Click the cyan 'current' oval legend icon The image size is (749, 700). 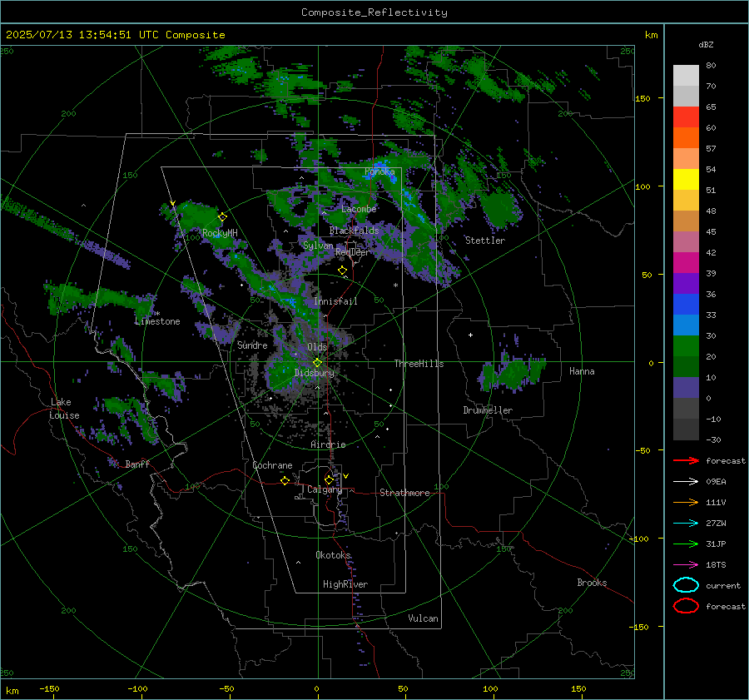click(x=686, y=585)
